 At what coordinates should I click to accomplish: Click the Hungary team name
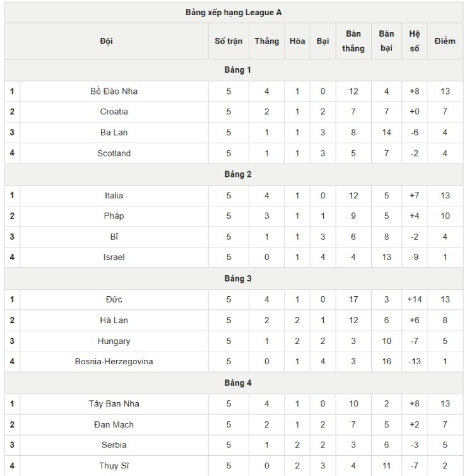[x=114, y=341]
